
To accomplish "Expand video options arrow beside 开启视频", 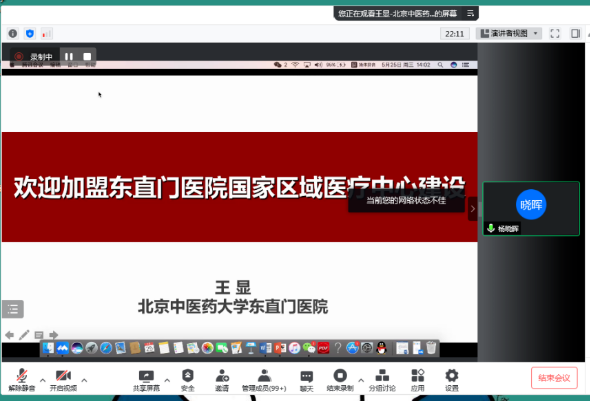I will click(84, 380).
